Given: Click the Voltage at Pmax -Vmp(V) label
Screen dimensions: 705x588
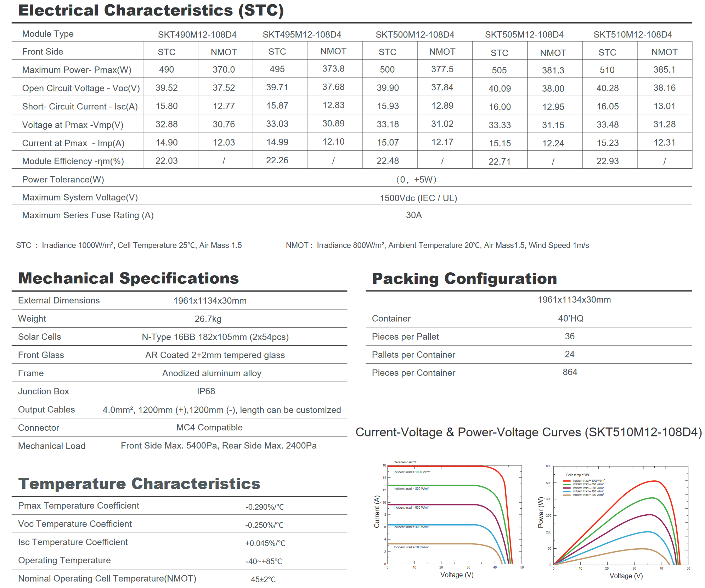Looking at the screenshot, I should [x=73, y=125].
